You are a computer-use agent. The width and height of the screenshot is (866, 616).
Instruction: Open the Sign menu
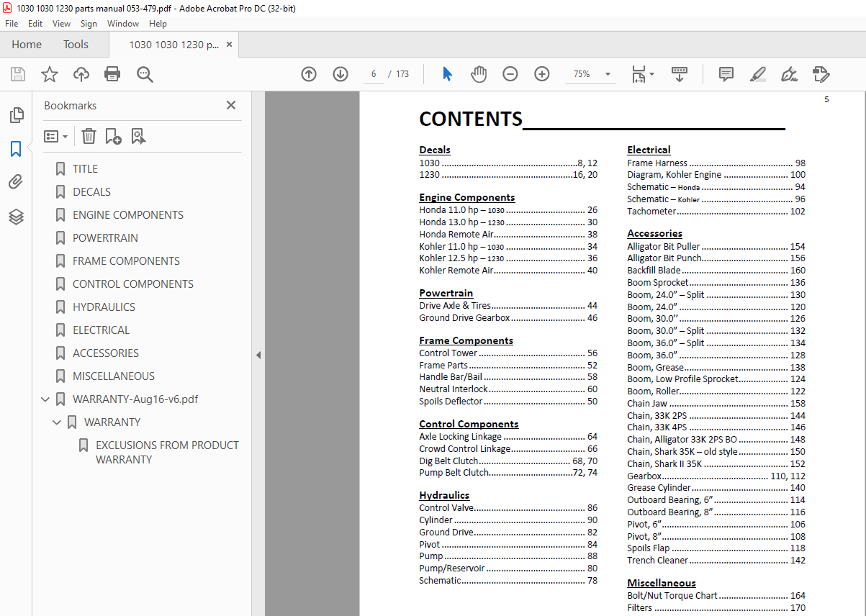(89, 23)
